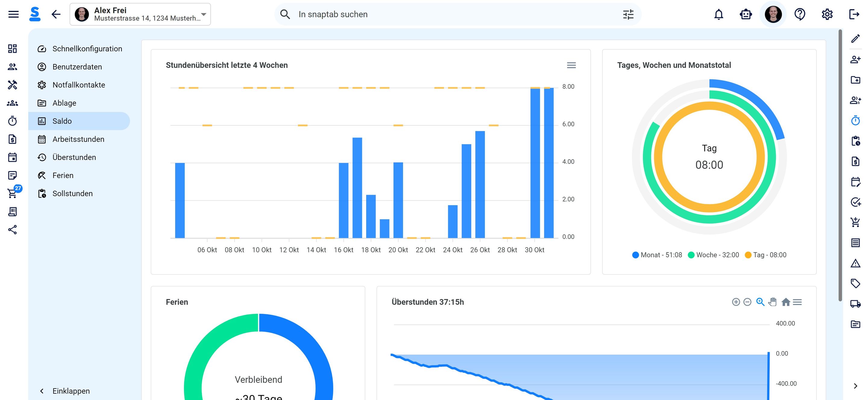Open settings gear icon
This screenshot has width=868, height=400.
click(x=827, y=14)
